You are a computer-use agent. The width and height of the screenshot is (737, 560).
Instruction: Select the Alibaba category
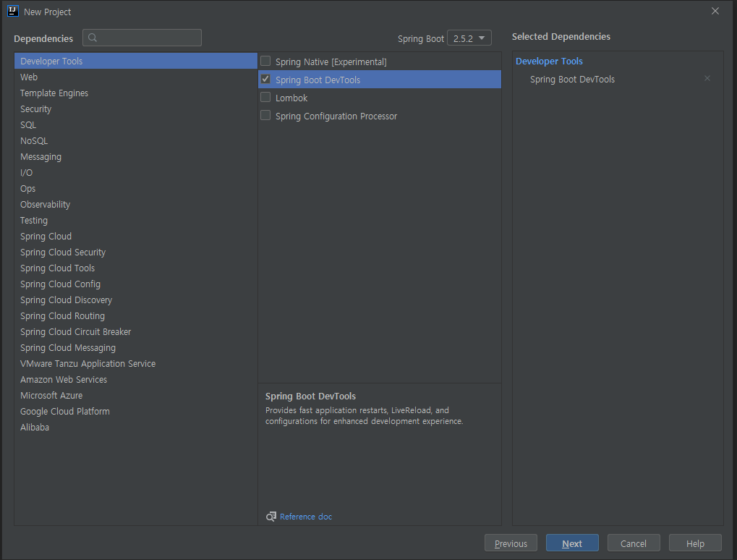[x=136, y=428]
